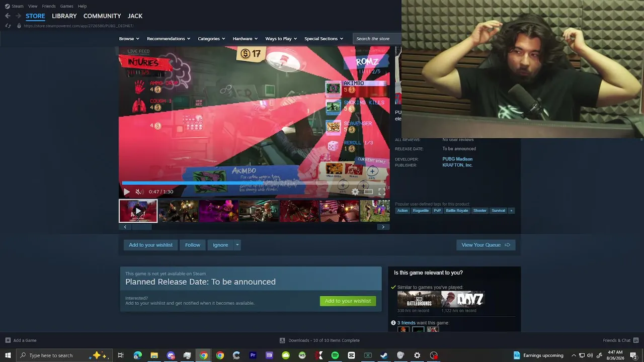Select the Action tag

pyautogui.click(x=403, y=211)
